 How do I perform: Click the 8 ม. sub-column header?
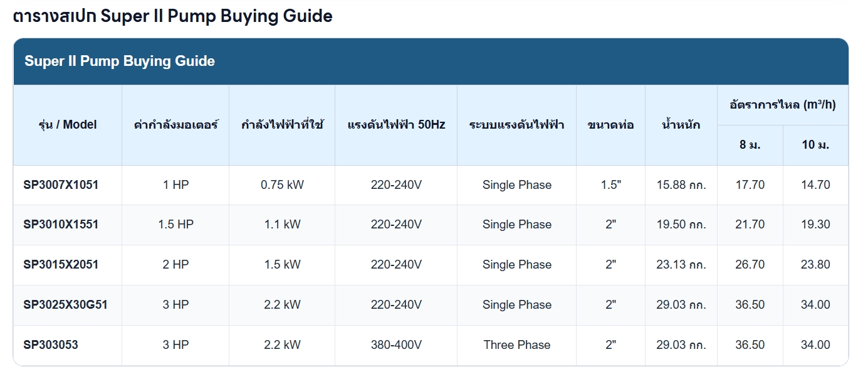click(x=750, y=145)
